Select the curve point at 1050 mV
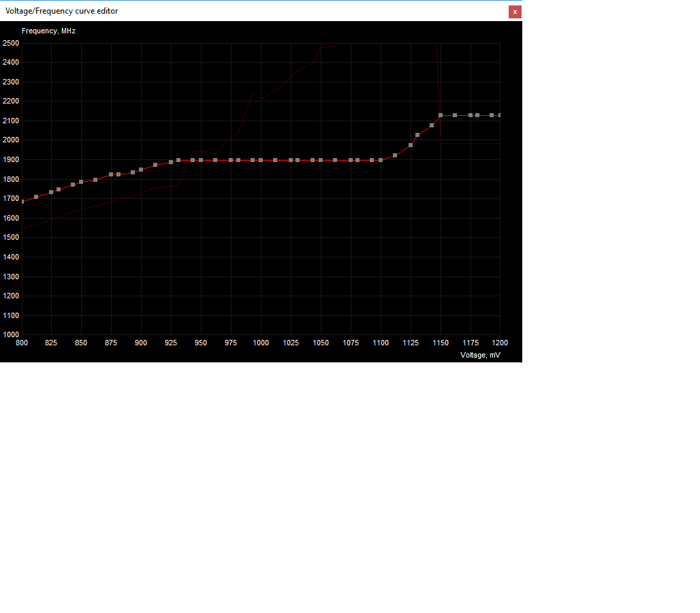Screen dimensions: 700x613 (321, 160)
